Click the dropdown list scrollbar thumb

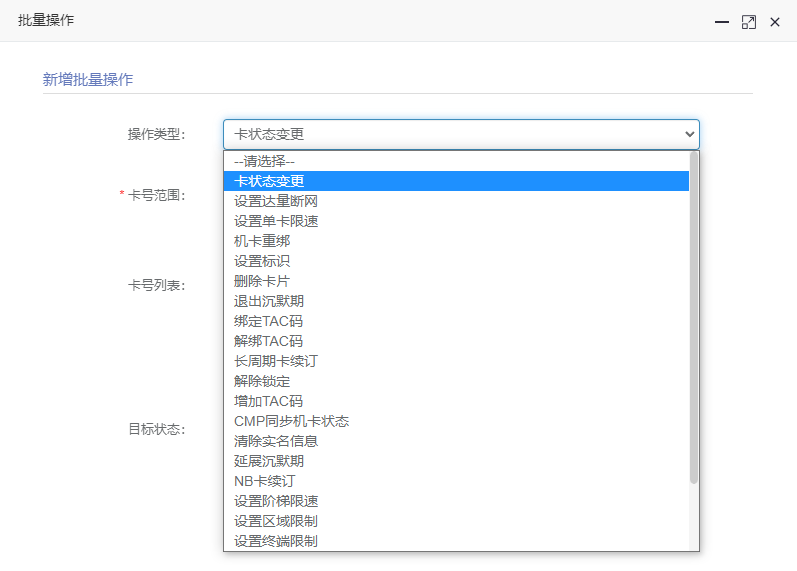[694, 318]
